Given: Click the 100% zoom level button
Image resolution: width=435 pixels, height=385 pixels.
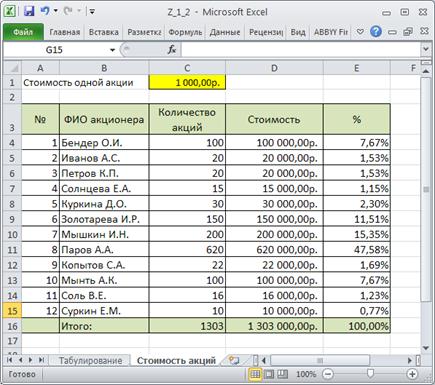Looking at the screenshot, I should (x=306, y=374).
